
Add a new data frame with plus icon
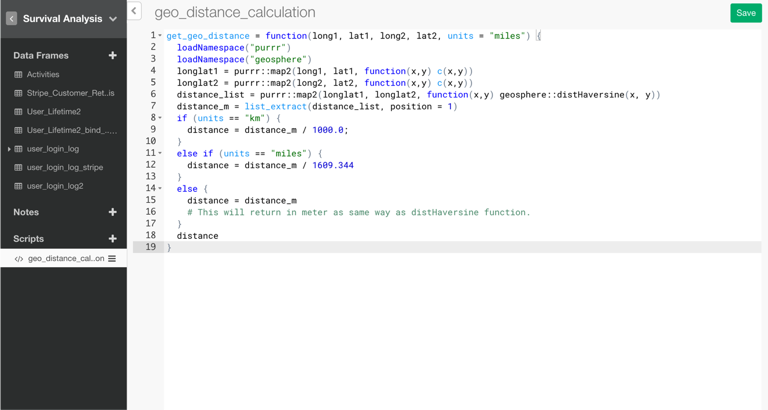(x=112, y=56)
